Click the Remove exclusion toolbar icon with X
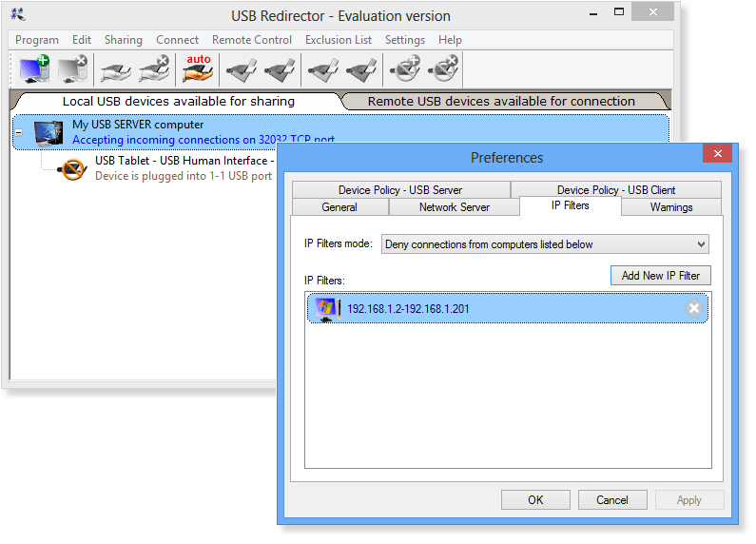Viewport: 756px width, 544px height. point(443,68)
